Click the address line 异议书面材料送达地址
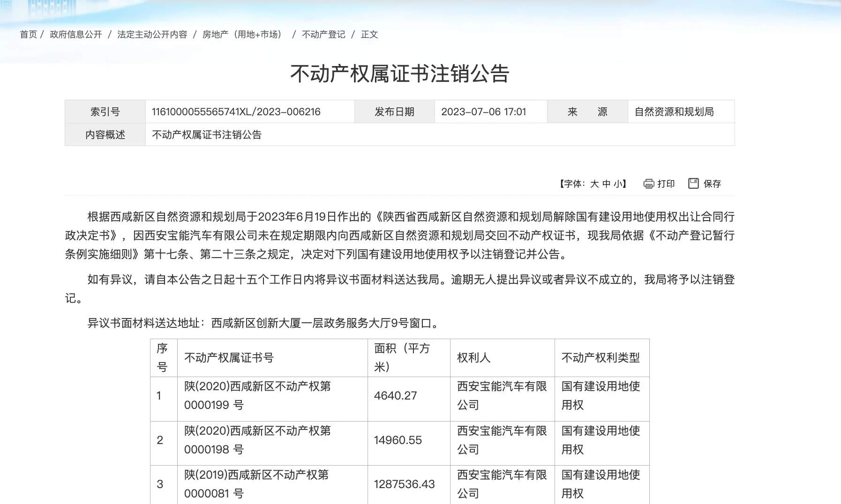The height and width of the screenshot is (504, 841). 265,323
